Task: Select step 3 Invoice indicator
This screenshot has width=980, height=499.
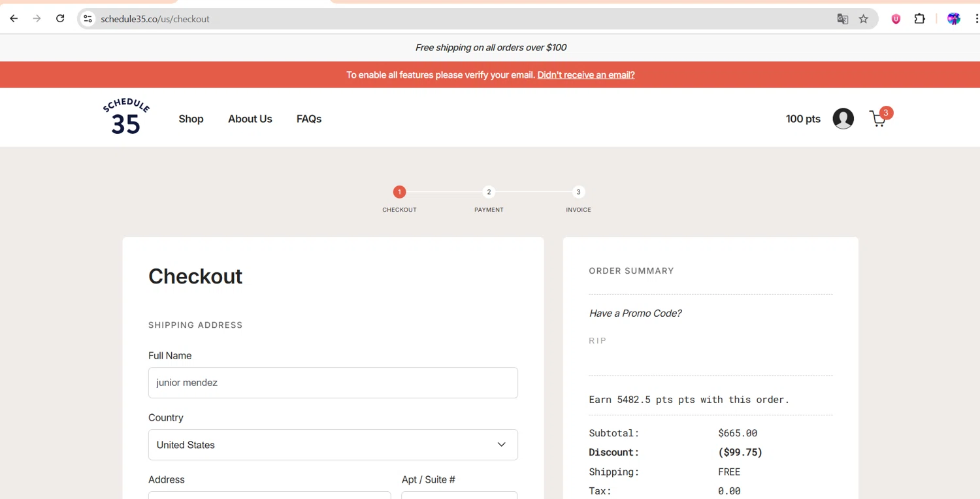Action: [x=578, y=192]
